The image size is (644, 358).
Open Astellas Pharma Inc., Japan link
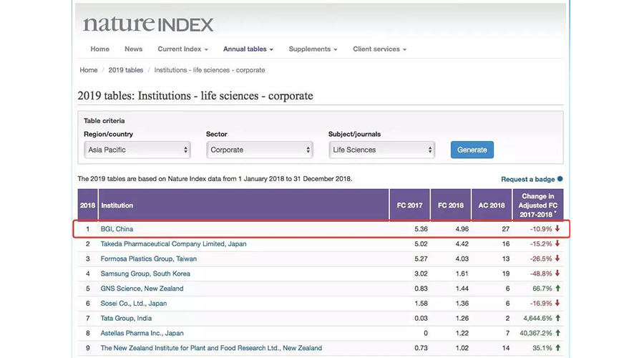pyautogui.click(x=142, y=333)
